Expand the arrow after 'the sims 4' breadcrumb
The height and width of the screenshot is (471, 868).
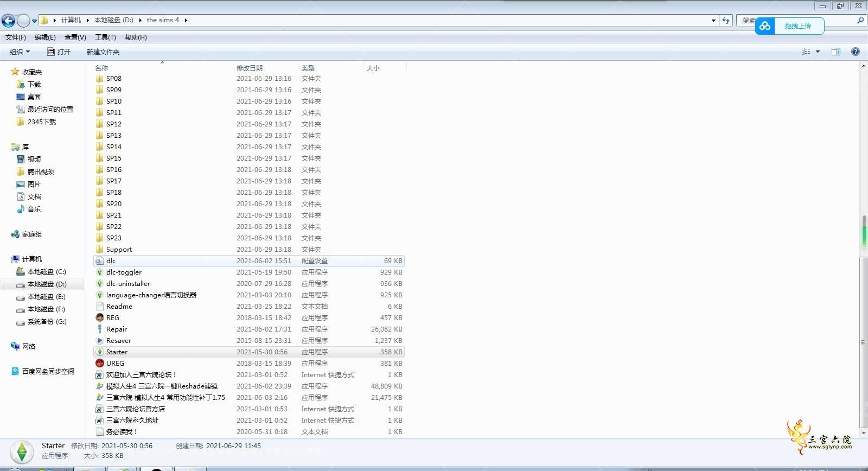point(186,20)
